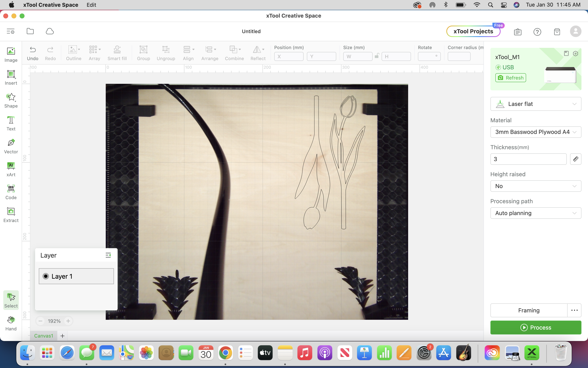Open the xArt AI tool
Screen dimensions: 588x368
(x=11, y=169)
